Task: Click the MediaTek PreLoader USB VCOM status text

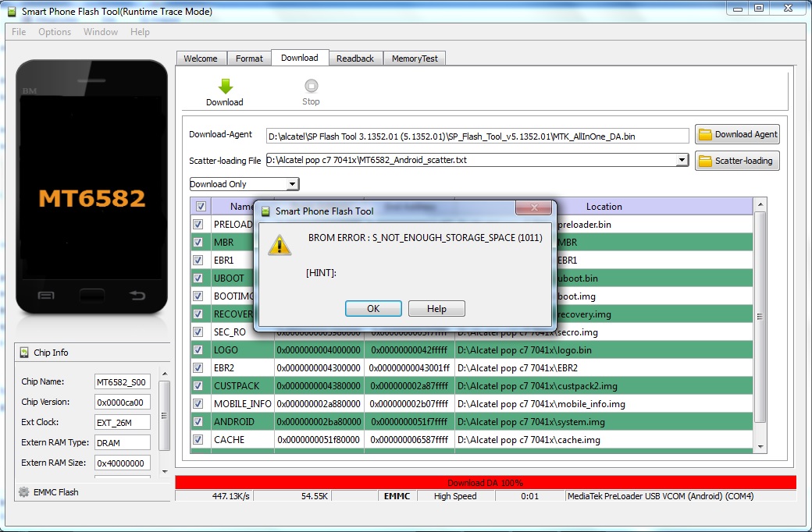Action: pyautogui.click(x=661, y=496)
